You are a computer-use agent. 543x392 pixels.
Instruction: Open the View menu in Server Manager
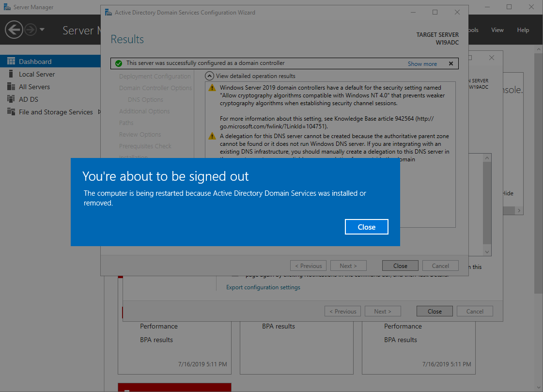pyautogui.click(x=497, y=30)
